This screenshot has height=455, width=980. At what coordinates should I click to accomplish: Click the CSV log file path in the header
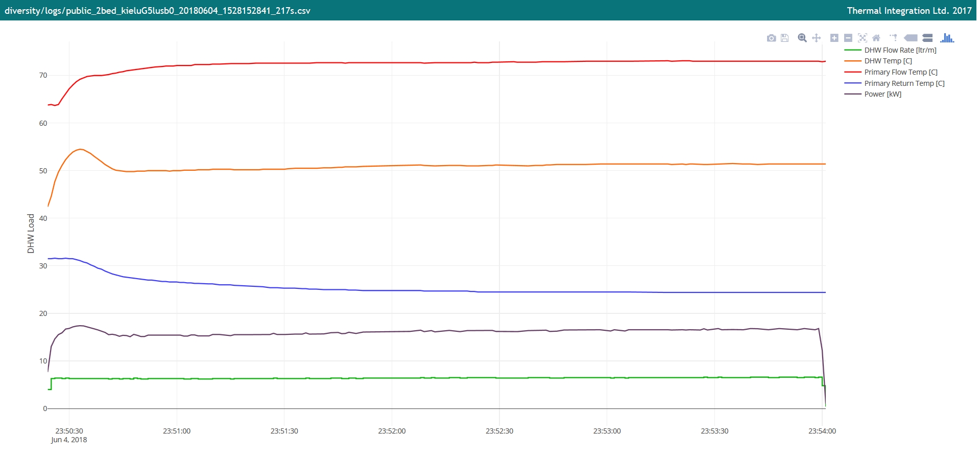pyautogui.click(x=157, y=11)
